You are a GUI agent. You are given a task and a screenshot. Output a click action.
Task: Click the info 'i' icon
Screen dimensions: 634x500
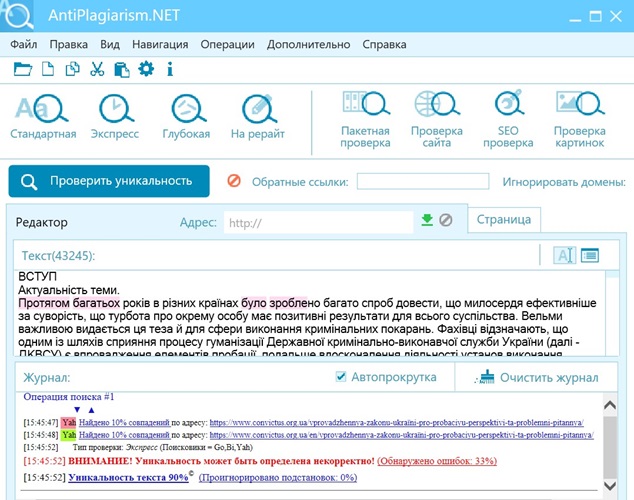click(x=170, y=69)
